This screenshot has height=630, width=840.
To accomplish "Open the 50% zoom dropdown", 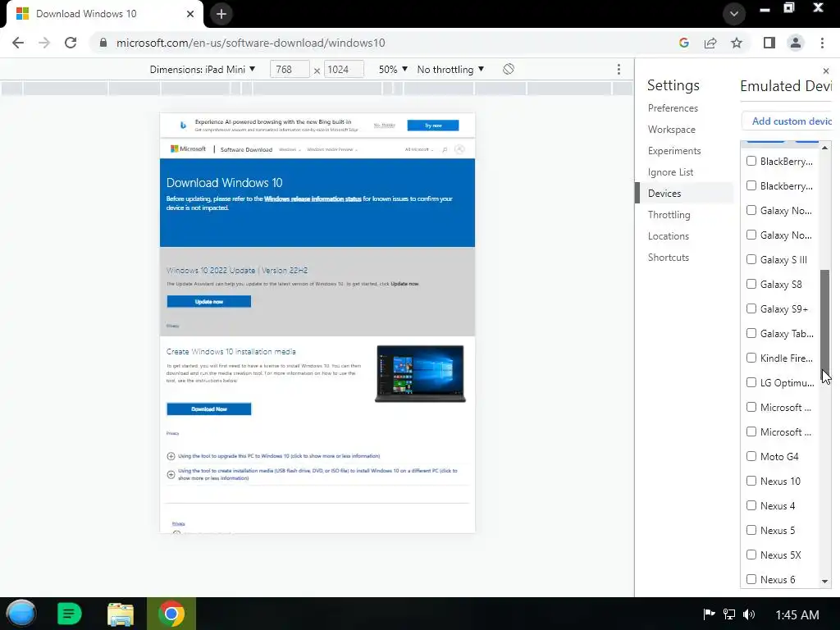I will pyautogui.click(x=393, y=69).
